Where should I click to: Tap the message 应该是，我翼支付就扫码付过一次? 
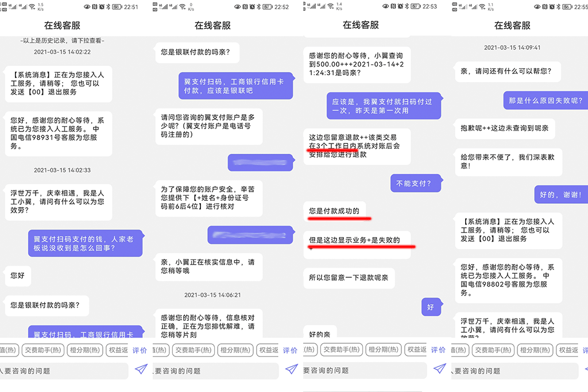[384, 106]
